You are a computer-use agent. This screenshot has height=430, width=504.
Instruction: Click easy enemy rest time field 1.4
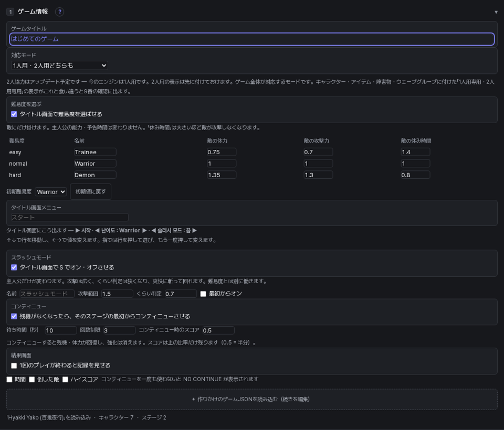coord(415,152)
